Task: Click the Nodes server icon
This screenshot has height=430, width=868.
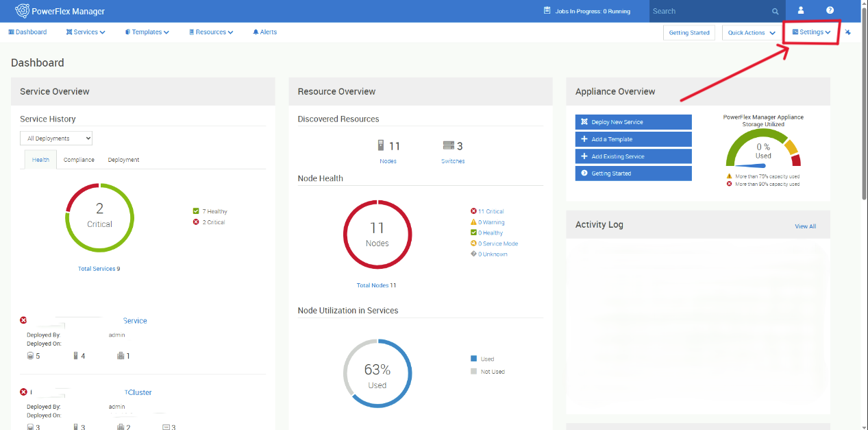Action: coord(382,145)
